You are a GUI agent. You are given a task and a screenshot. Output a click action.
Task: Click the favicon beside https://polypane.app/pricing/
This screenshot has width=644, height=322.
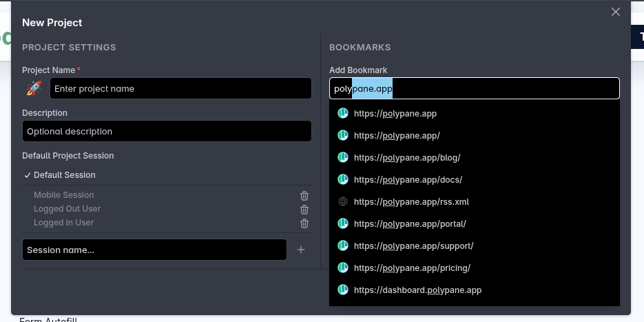[343, 268]
